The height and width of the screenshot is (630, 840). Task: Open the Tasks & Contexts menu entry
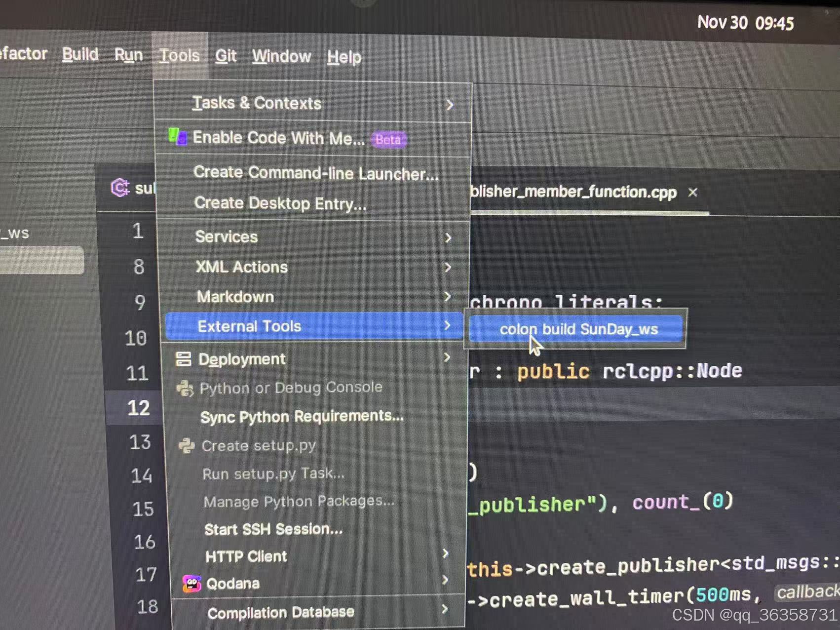257,103
